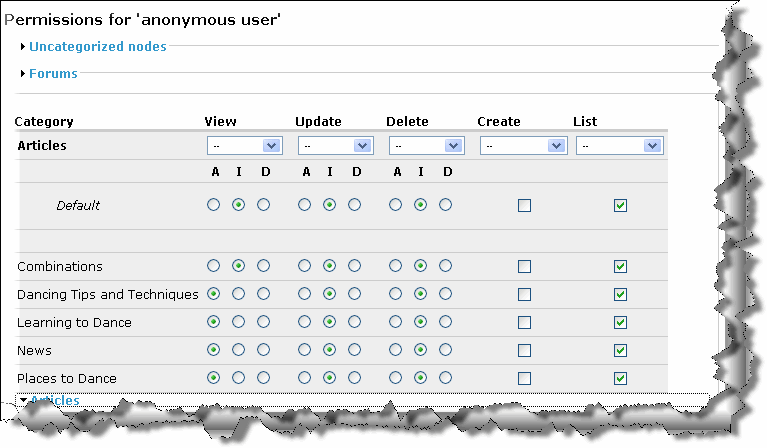Click the Places to Dance label
The image size is (767, 448).
(67, 379)
